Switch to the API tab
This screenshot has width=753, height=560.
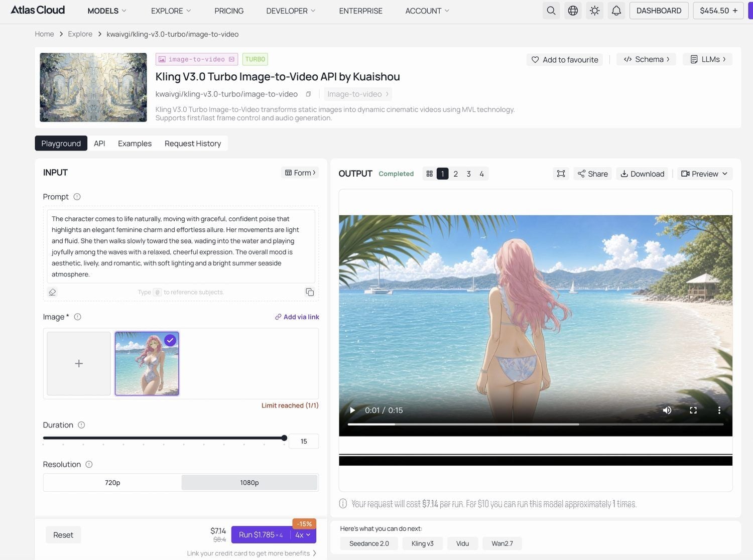coord(99,144)
